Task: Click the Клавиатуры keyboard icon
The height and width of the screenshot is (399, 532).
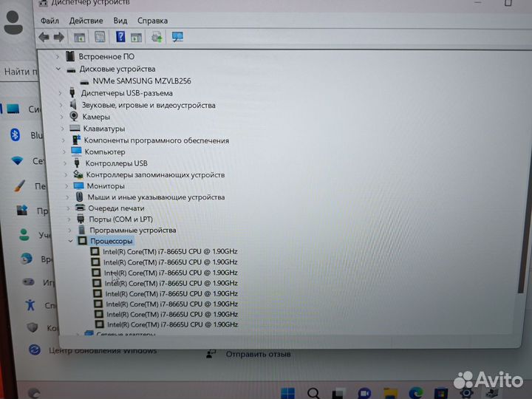Action: (75, 128)
